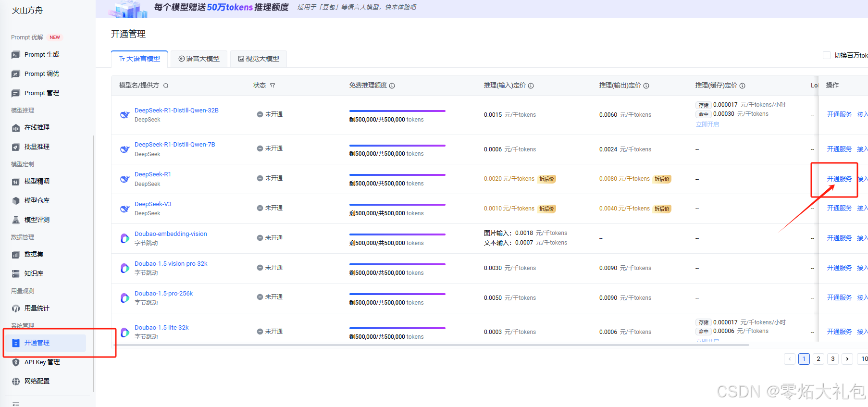This screenshot has width=868, height=407.
Task: Click the API Key 管理 shield icon
Action: pyautogui.click(x=16, y=362)
